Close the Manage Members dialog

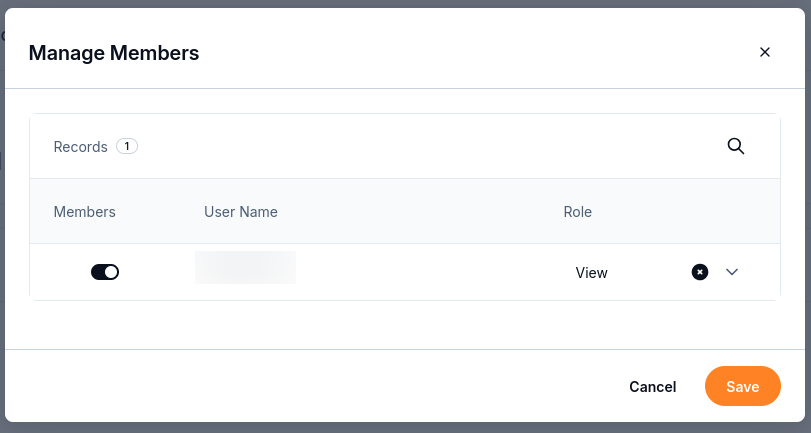click(x=764, y=52)
